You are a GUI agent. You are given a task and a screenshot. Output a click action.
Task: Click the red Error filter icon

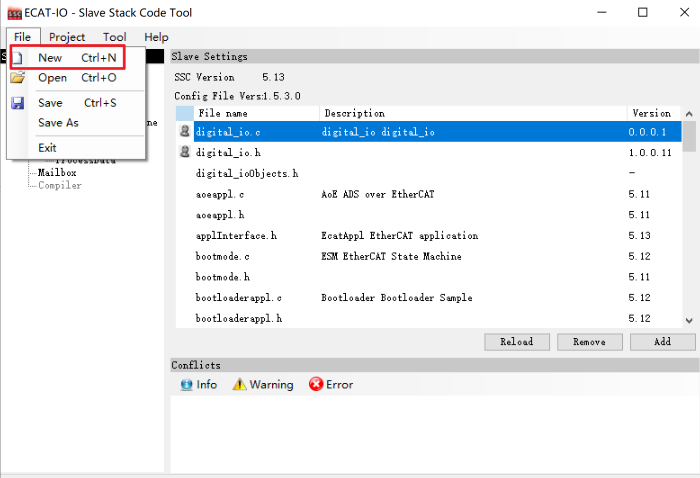pos(316,384)
